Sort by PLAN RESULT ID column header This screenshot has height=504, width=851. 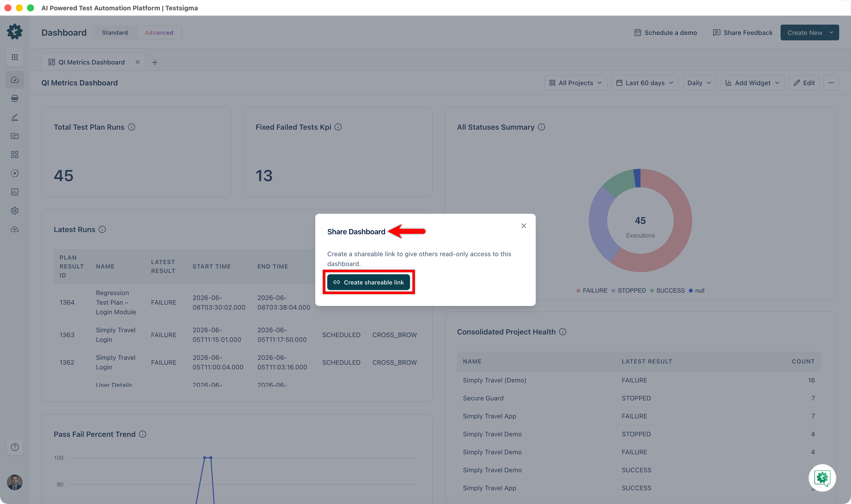71,266
